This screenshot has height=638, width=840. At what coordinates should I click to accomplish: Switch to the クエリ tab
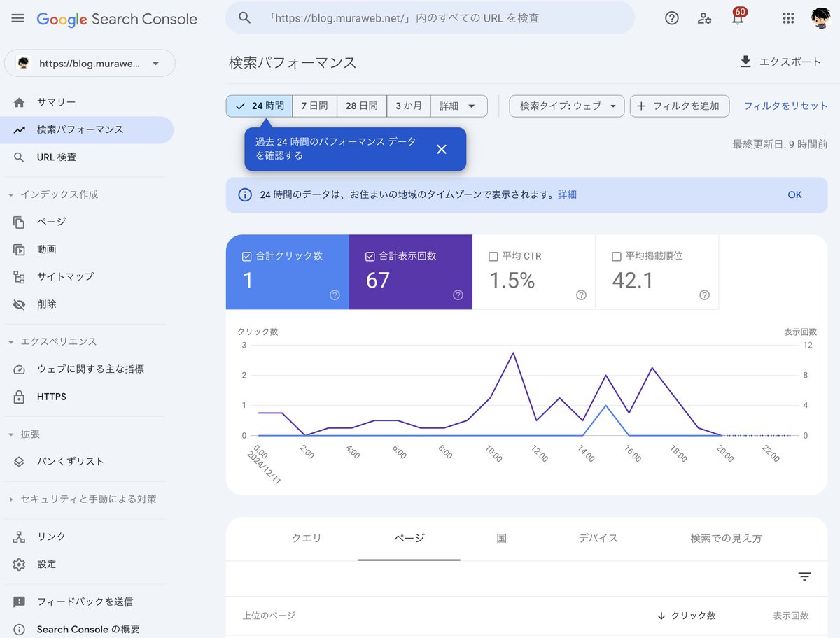[306, 538]
